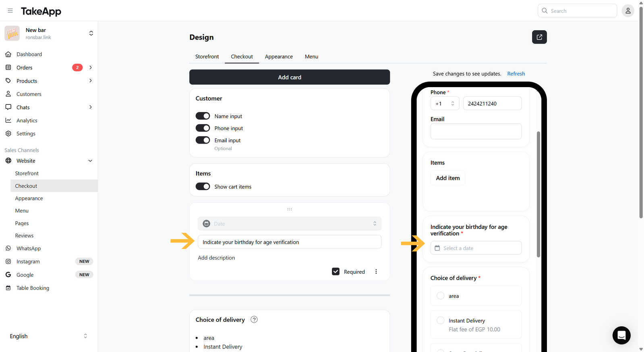
Task: Click the Customers person icon
Action: (8, 94)
